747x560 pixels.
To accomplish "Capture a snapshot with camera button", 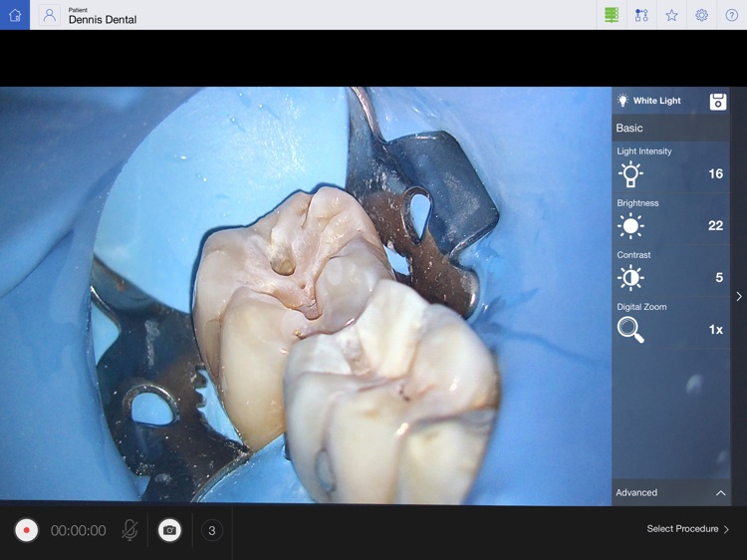I will tap(169, 530).
